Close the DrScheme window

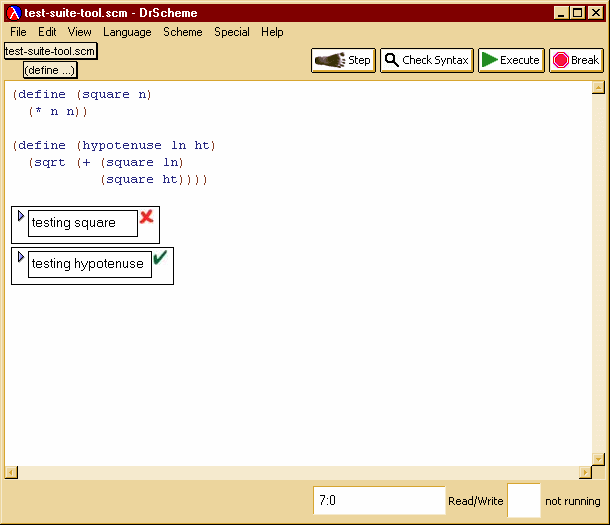point(596,13)
